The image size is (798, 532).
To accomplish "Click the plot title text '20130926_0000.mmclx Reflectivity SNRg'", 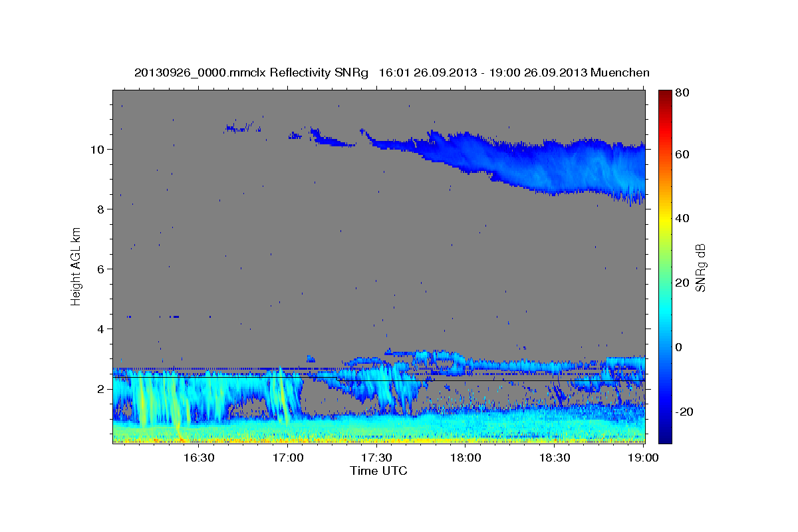I will point(251,72).
